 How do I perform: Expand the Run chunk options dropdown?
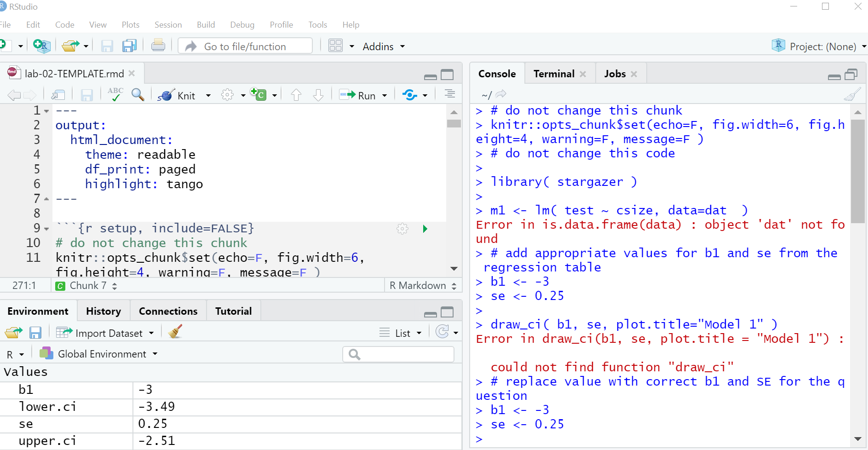coord(385,95)
